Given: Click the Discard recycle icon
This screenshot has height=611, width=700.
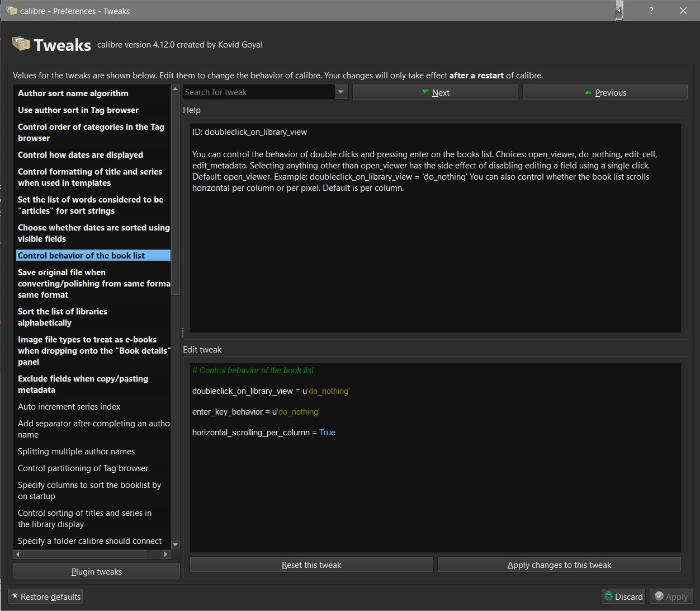Looking at the screenshot, I should [x=608, y=596].
